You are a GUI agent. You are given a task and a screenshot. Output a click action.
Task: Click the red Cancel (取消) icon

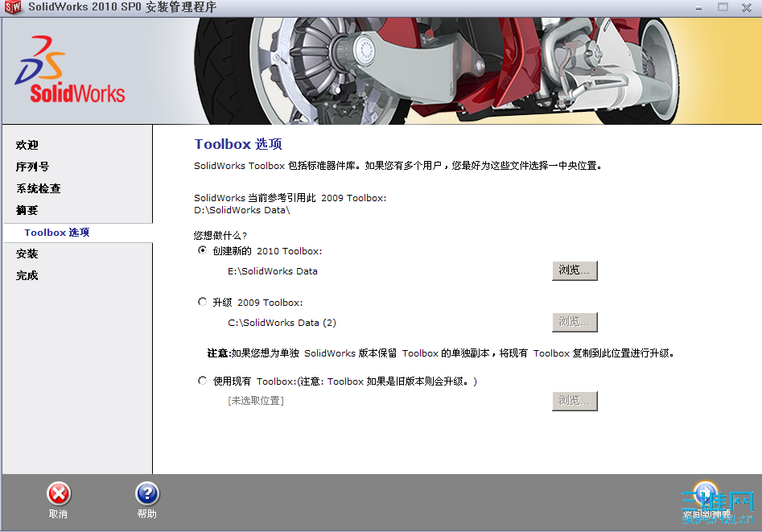click(x=59, y=494)
